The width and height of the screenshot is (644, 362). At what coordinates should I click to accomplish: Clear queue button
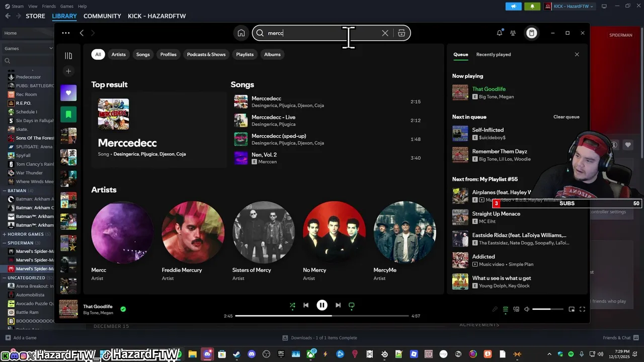(x=567, y=117)
